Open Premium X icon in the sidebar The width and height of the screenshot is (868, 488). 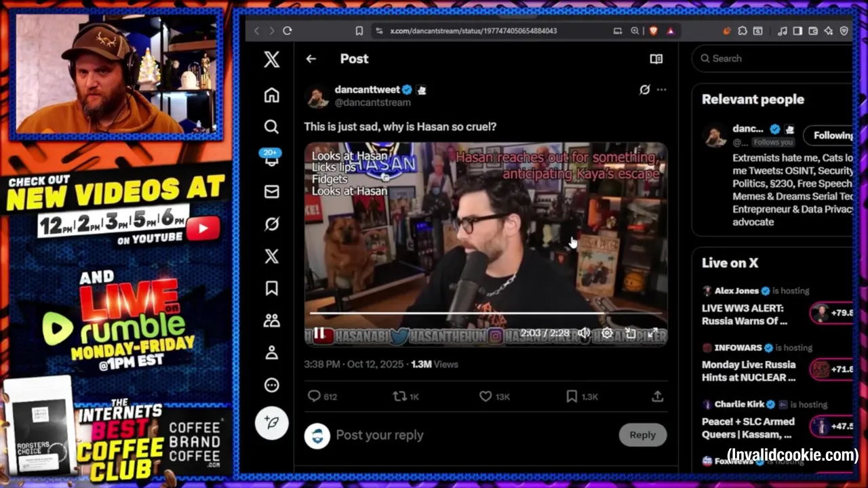(x=272, y=256)
